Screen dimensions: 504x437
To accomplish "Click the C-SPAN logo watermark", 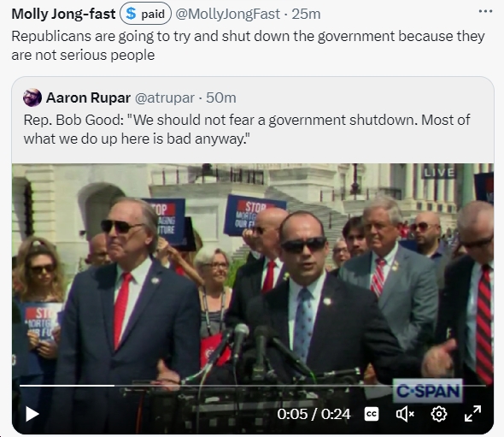I will click(x=427, y=391).
